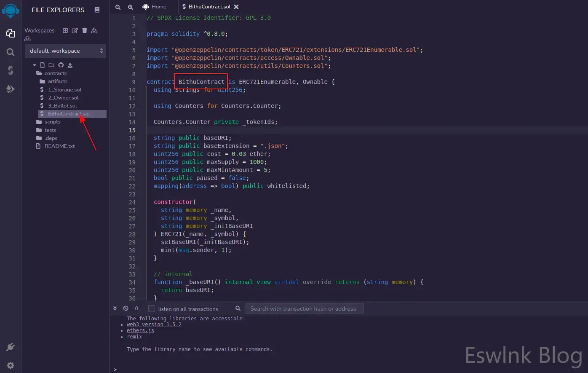Open the Solidity compiler panel
The image size is (588, 373).
click(11, 70)
